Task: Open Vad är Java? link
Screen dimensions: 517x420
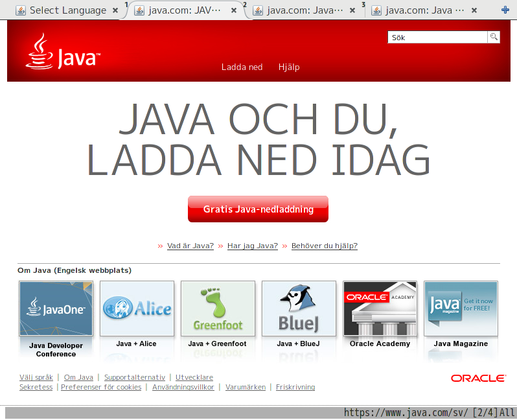Action: pos(190,246)
